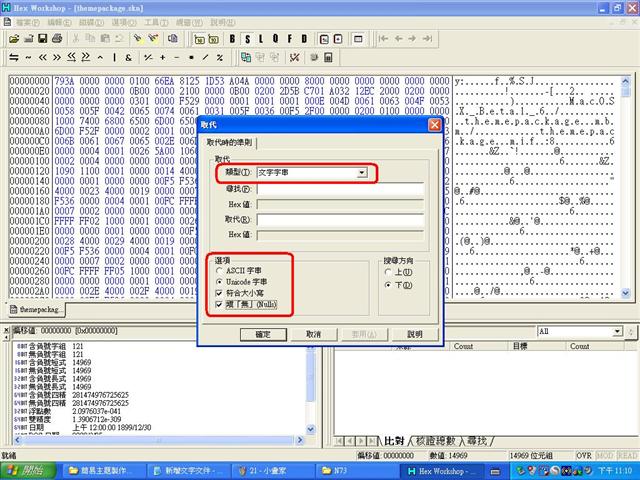Click the Float (F) data type icon

(290, 39)
